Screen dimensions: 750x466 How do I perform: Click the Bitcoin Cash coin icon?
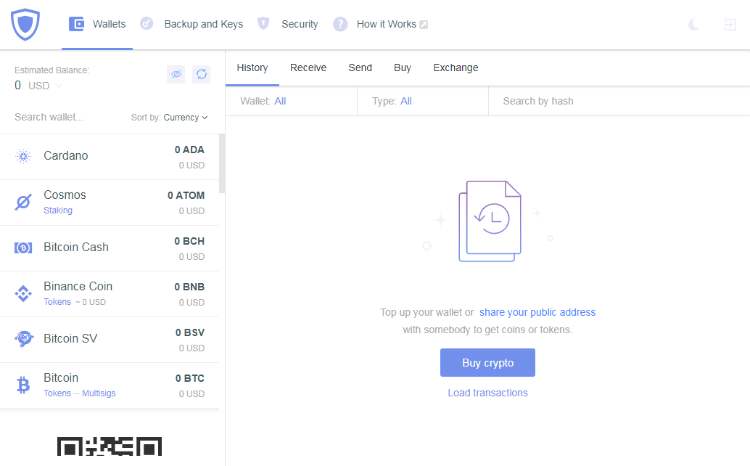tap(23, 248)
